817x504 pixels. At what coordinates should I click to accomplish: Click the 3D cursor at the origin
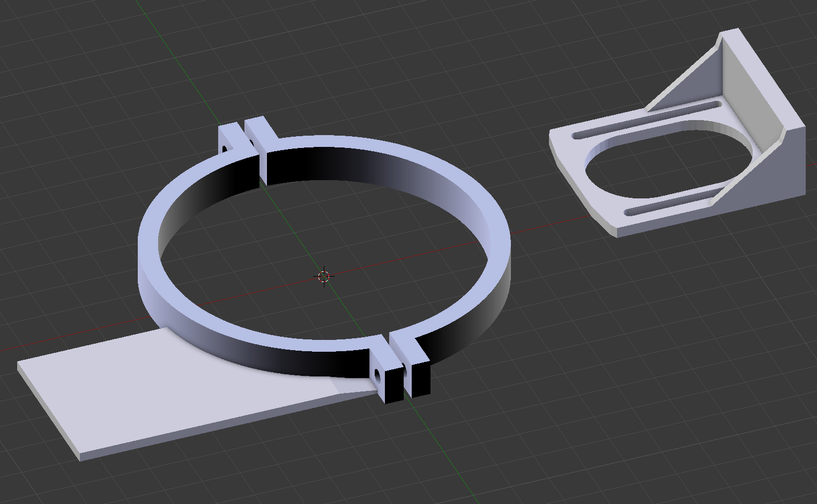tap(324, 276)
